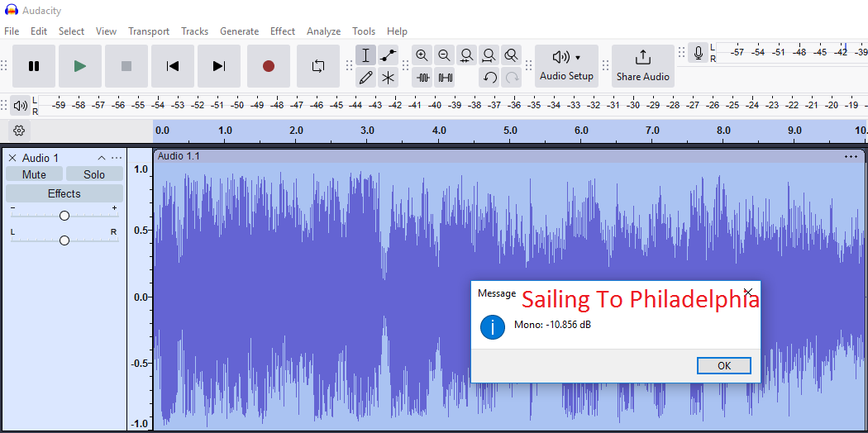Click the record meter microphone icon
The image size is (868, 433).
coord(698,54)
